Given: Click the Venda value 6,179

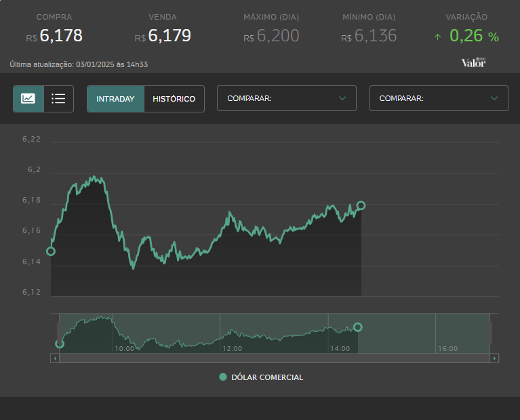Looking at the screenshot, I should 169,36.
